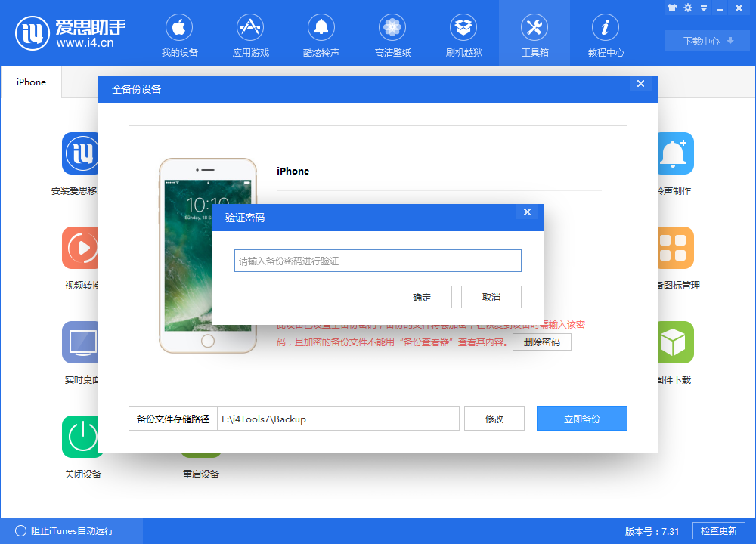This screenshot has height=544, width=756.
Task: Open the 教程中心 tutorial center
Action: 606,34
